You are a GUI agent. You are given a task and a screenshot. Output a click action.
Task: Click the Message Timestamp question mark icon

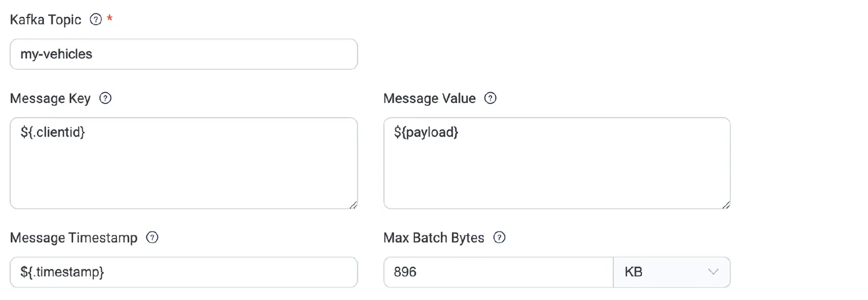[x=152, y=238]
